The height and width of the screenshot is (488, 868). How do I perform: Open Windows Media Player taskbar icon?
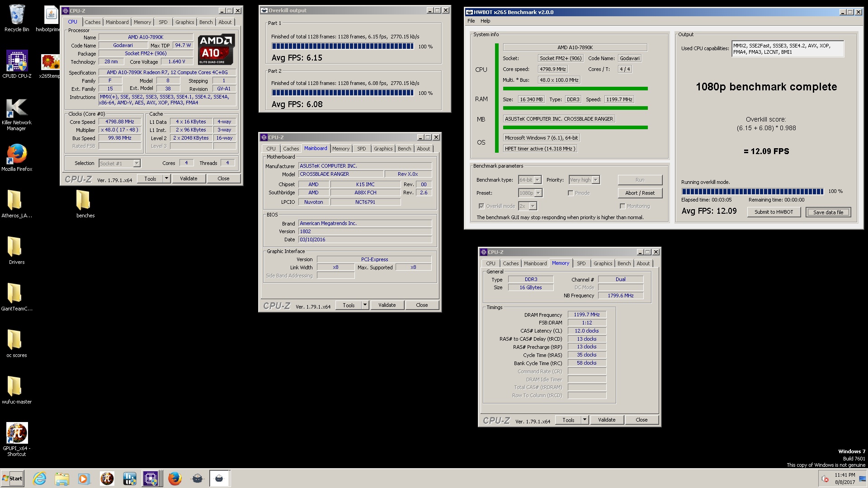(x=84, y=479)
